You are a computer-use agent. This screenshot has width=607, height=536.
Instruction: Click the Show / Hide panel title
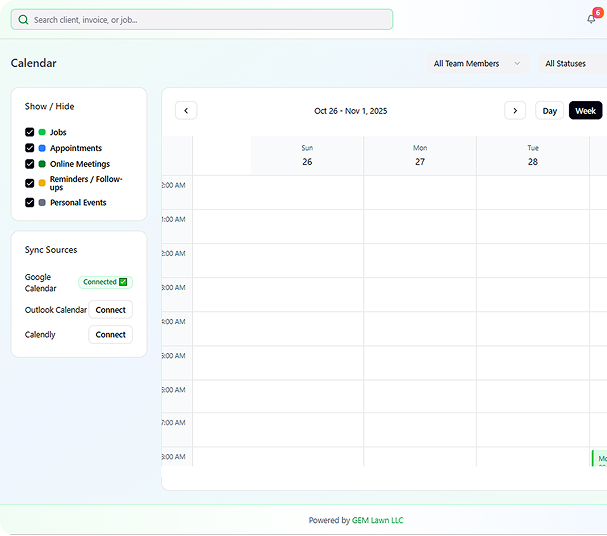[49, 106]
